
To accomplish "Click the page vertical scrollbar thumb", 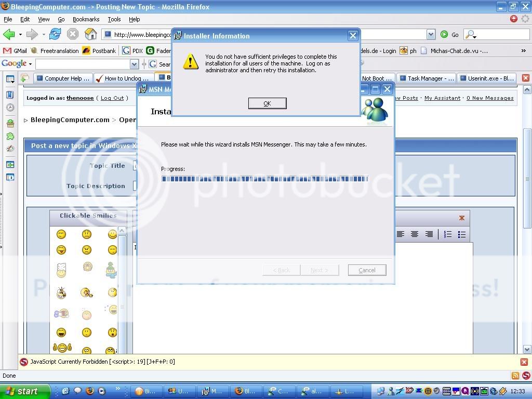I will click(527, 179).
